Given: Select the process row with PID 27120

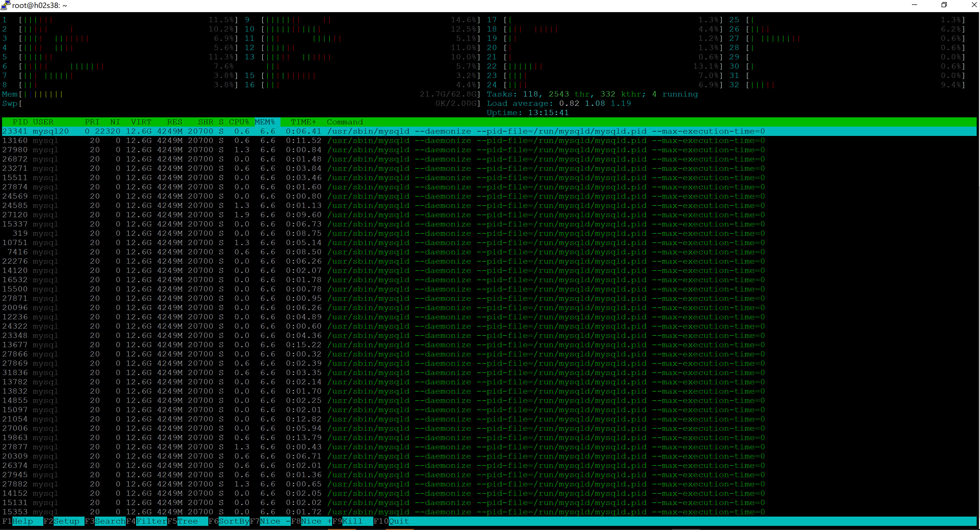Looking at the screenshot, I should [489, 215].
